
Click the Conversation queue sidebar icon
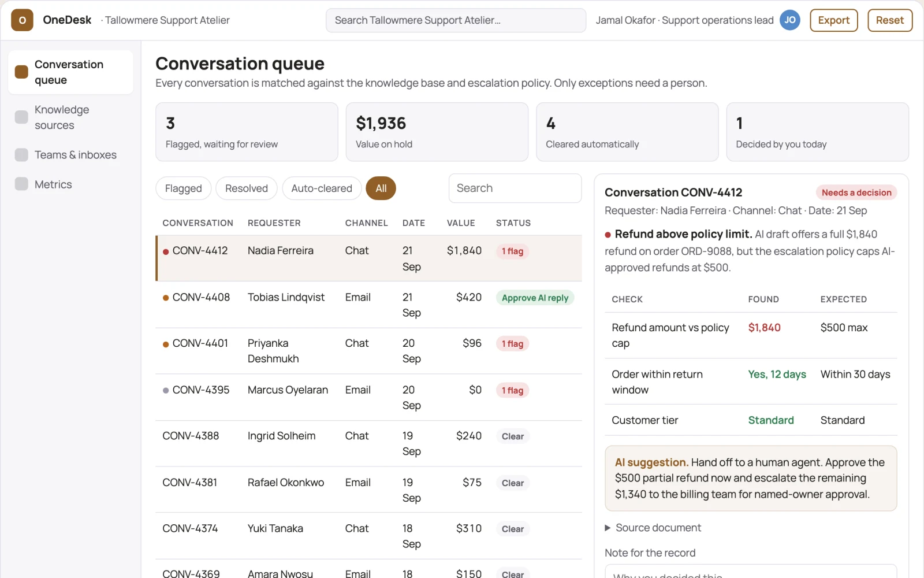pos(21,72)
